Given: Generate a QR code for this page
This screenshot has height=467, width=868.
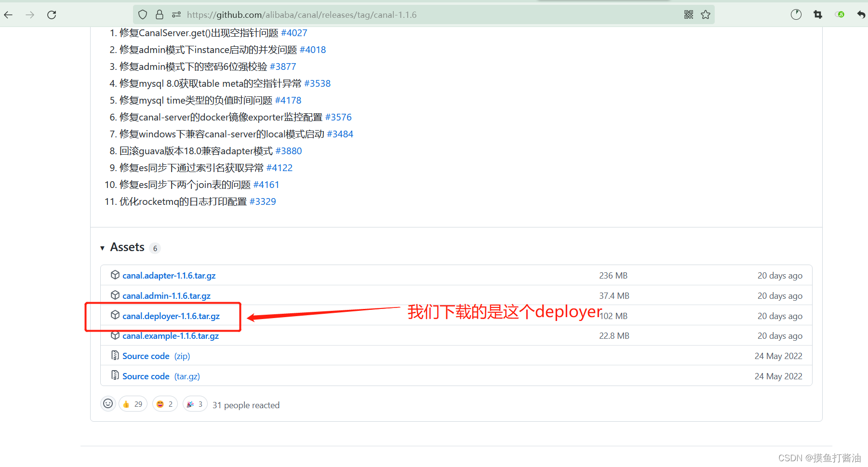Looking at the screenshot, I should (689, 15).
